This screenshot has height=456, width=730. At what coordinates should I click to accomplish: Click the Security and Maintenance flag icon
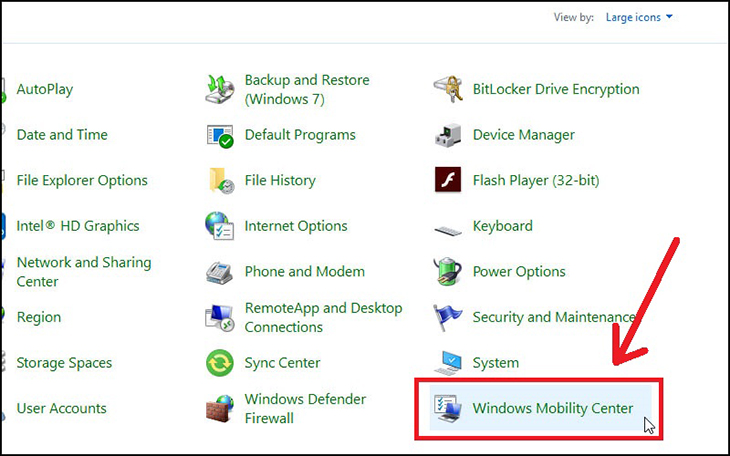(x=447, y=318)
